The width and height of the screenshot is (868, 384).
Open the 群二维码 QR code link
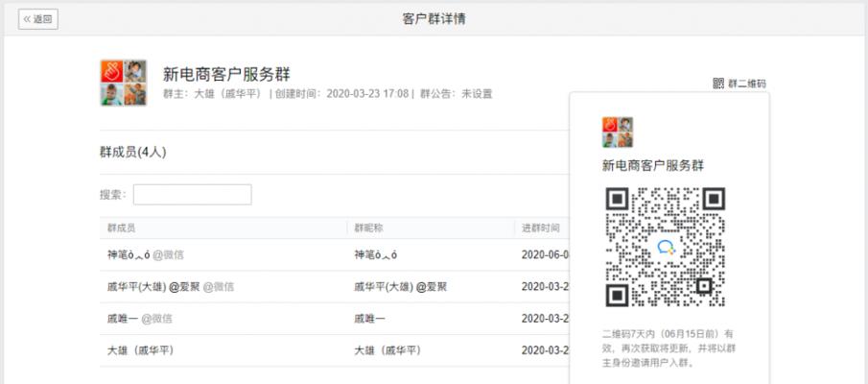pyautogui.click(x=739, y=84)
